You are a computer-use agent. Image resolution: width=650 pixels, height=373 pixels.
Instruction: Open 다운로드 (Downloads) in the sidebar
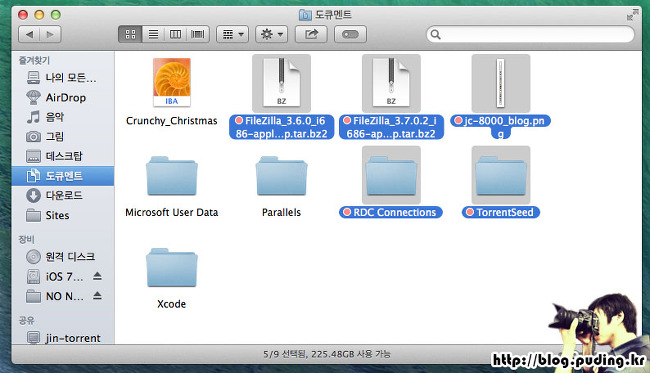click(63, 195)
